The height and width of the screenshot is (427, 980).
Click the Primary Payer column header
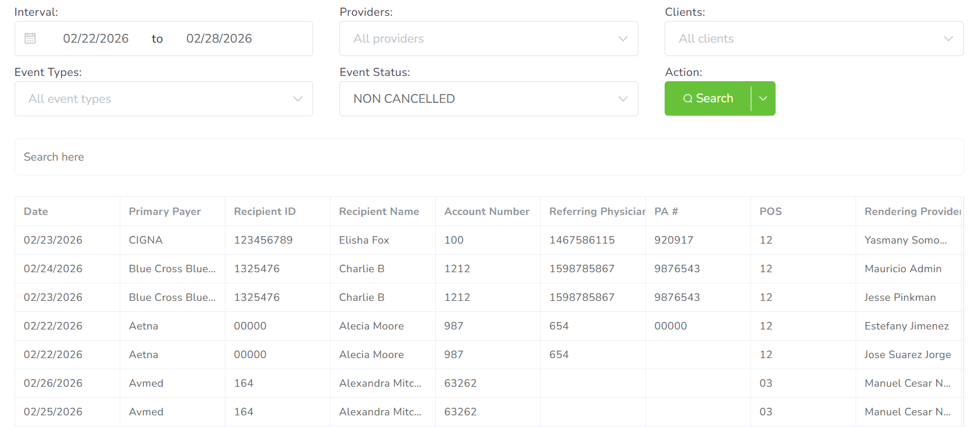[x=165, y=211]
